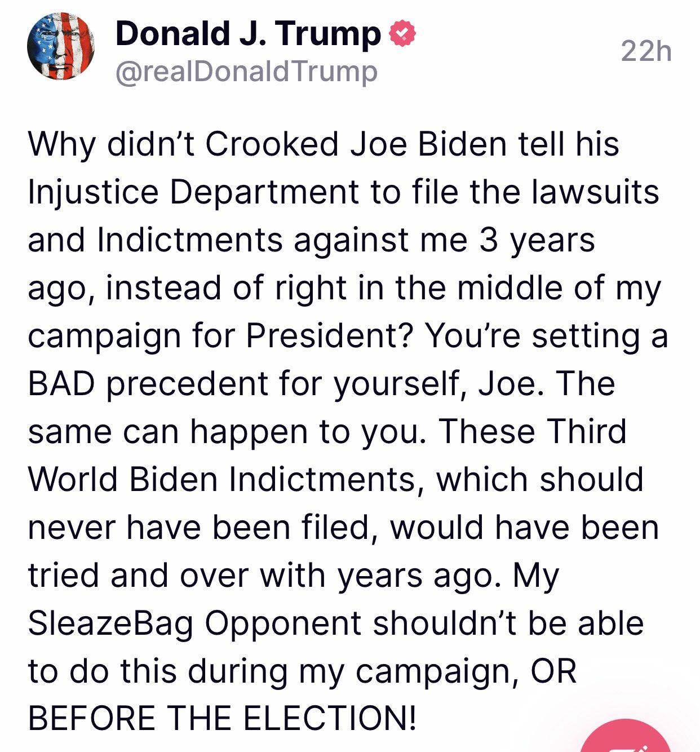Click the closing "BEFORE THE ELECTION!" text
This screenshot has height=752, width=700.
click(x=222, y=719)
